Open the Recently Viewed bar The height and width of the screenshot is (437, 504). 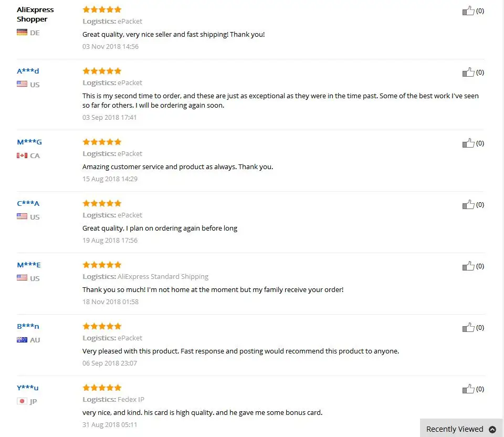(x=461, y=428)
